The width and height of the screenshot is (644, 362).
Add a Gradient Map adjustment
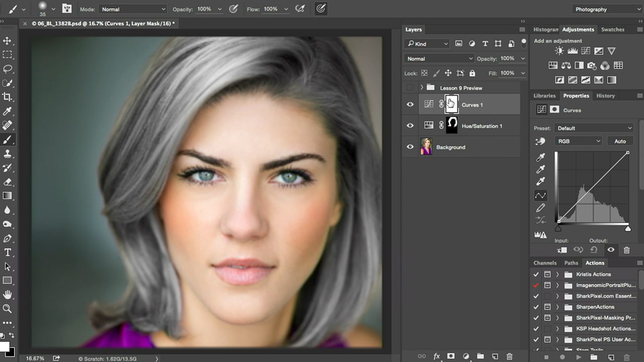pyautogui.click(x=612, y=79)
